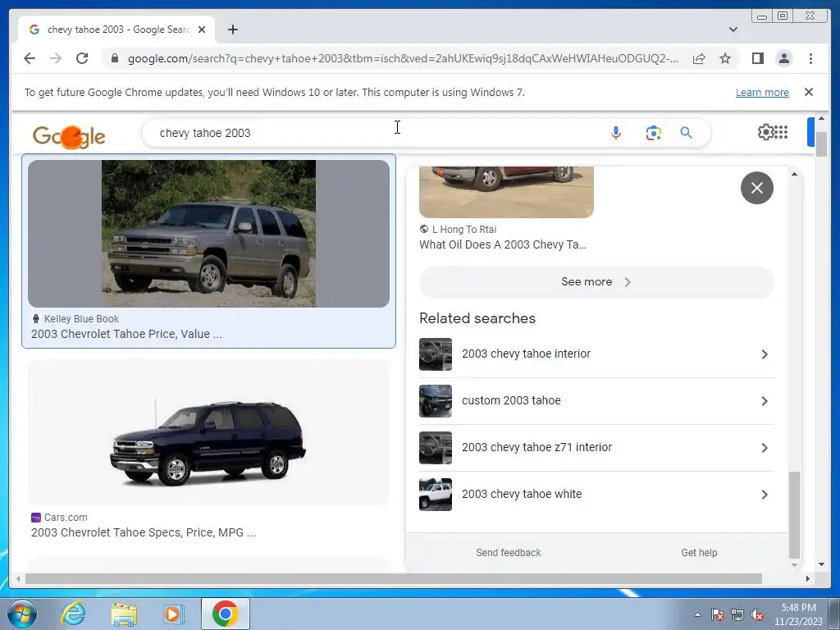Open Windows Media Player from taskbar
840x630 pixels.
(174, 614)
